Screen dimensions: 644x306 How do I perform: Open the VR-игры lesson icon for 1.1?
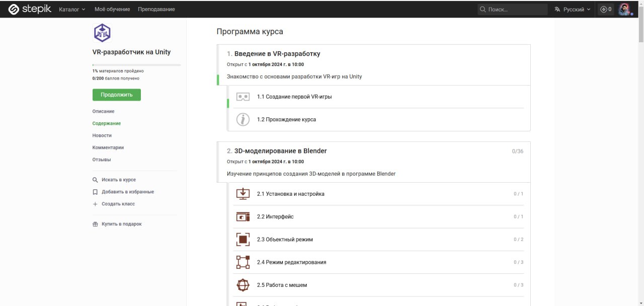pyautogui.click(x=243, y=96)
